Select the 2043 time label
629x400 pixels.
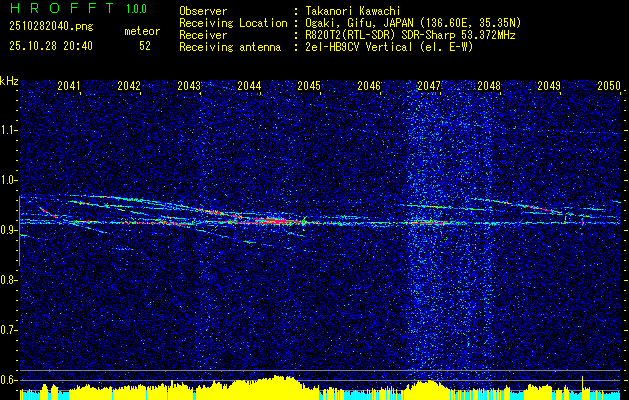click(189, 86)
